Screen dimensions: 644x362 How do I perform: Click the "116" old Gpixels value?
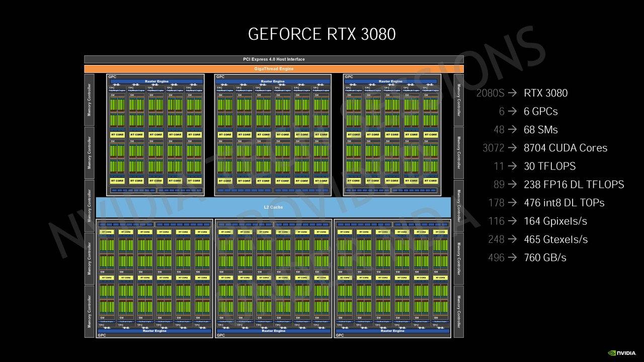496,221
